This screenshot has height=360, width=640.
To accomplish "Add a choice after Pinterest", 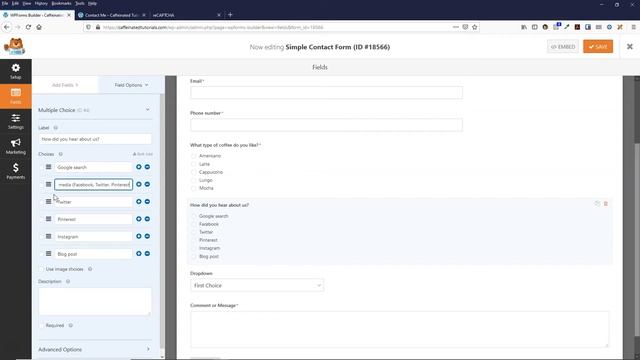I will click(x=139, y=219).
